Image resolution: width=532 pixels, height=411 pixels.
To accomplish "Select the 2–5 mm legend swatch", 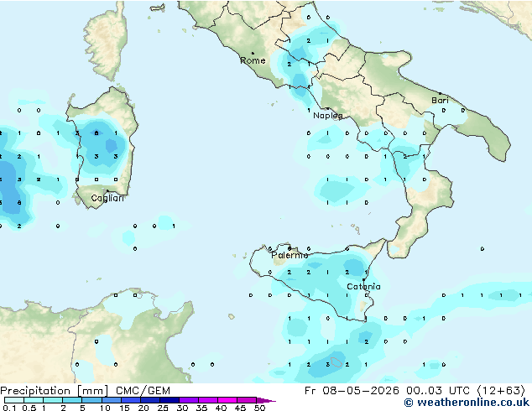I will tap(72, 400).
